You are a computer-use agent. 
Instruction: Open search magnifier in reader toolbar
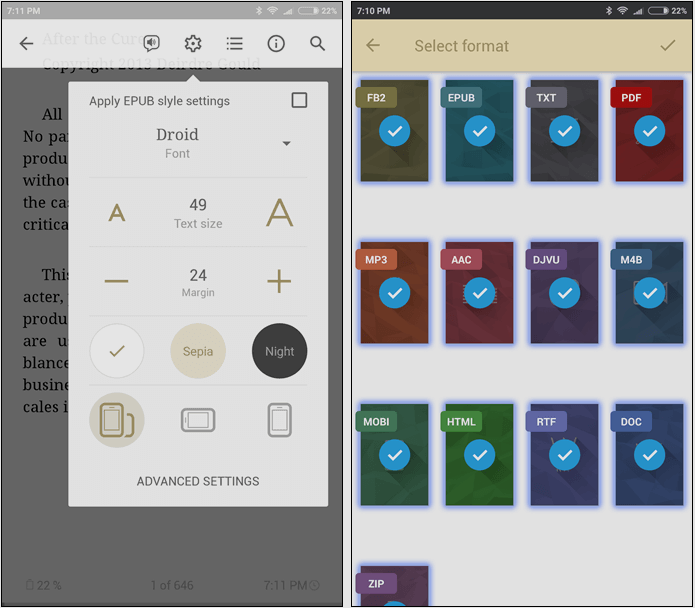click(x=317, y=43)
